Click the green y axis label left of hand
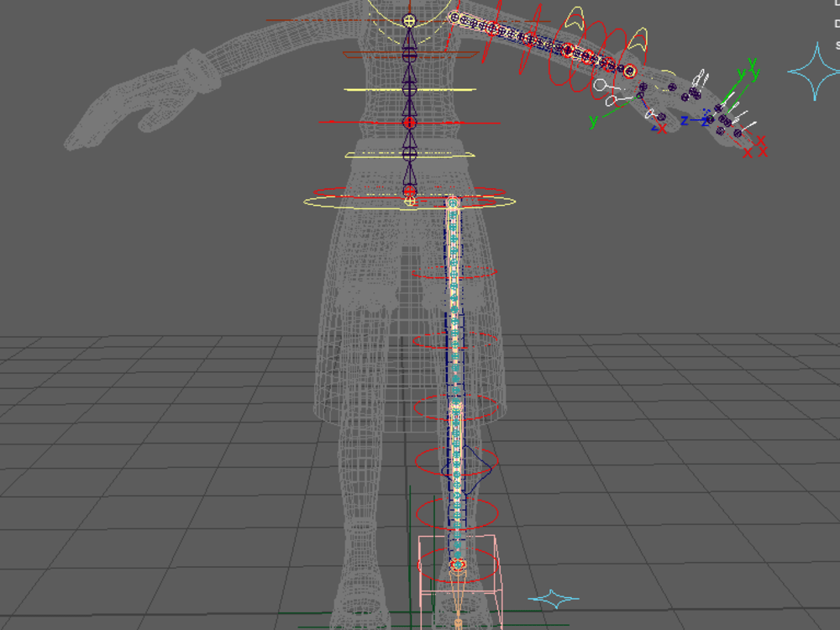The width and height of the screenshot is (840, 630). click(x=592, y=120)
